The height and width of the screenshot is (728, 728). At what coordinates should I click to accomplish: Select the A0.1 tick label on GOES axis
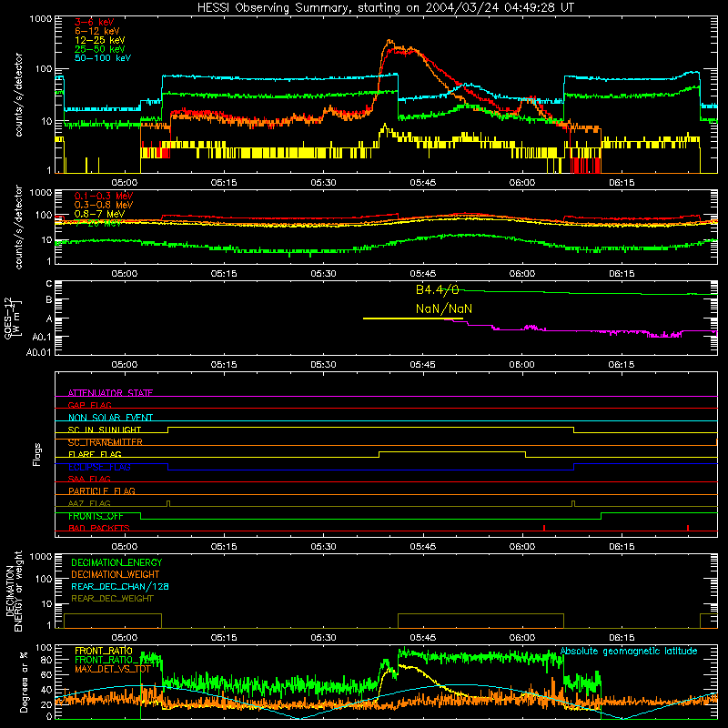[x=42, y=338]
